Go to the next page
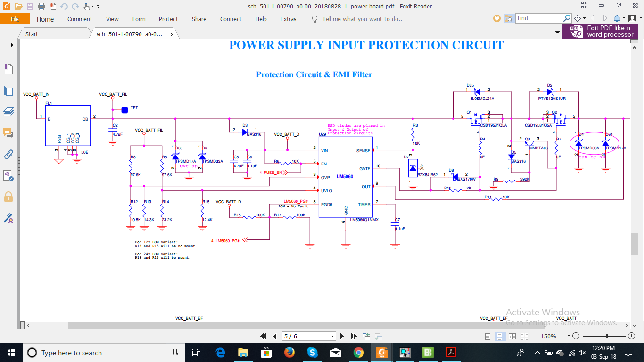This screenshot has width=644, height=362. [343, 336]
